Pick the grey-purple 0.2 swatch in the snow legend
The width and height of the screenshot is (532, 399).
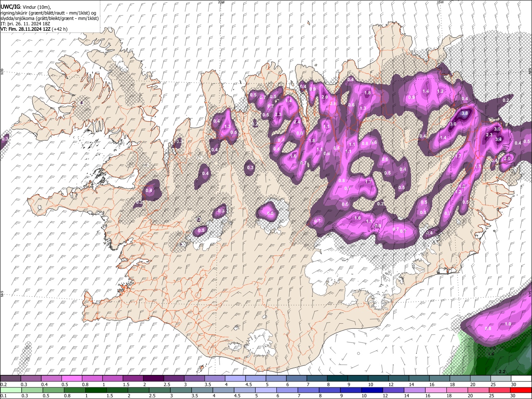pos(10,379)
